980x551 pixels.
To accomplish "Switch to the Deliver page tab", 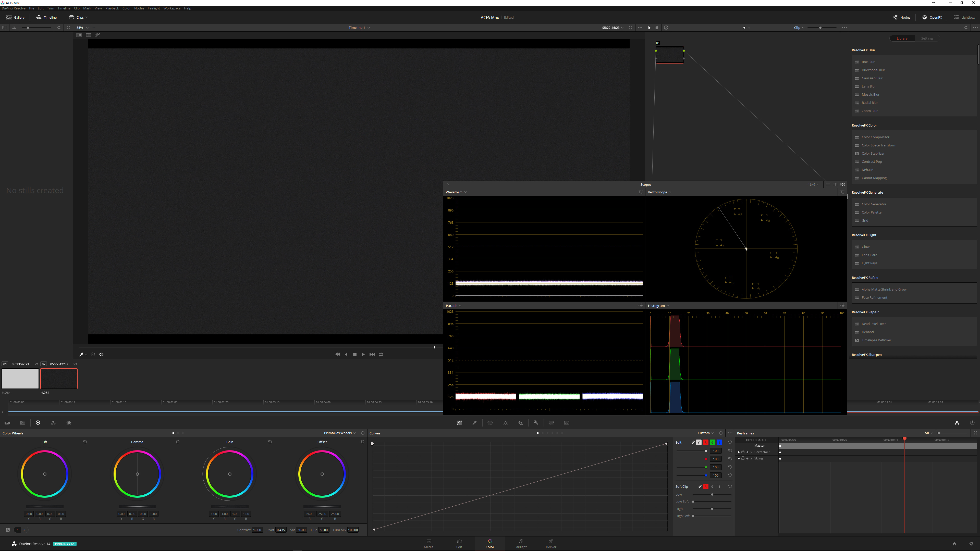I will (x=551, y=543).
